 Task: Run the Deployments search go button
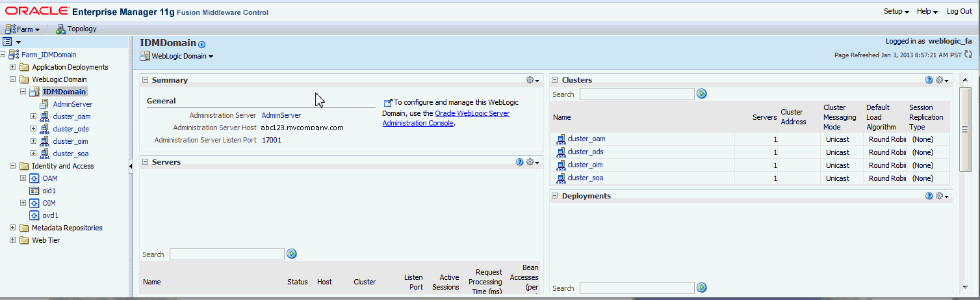click(702, 288)
